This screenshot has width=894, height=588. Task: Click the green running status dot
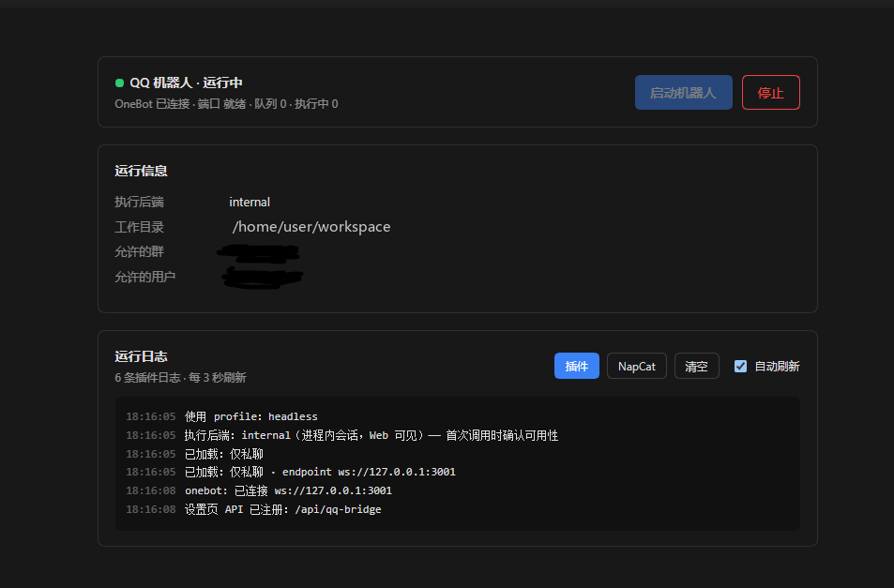pyautogui.click(x=119, y=83)
